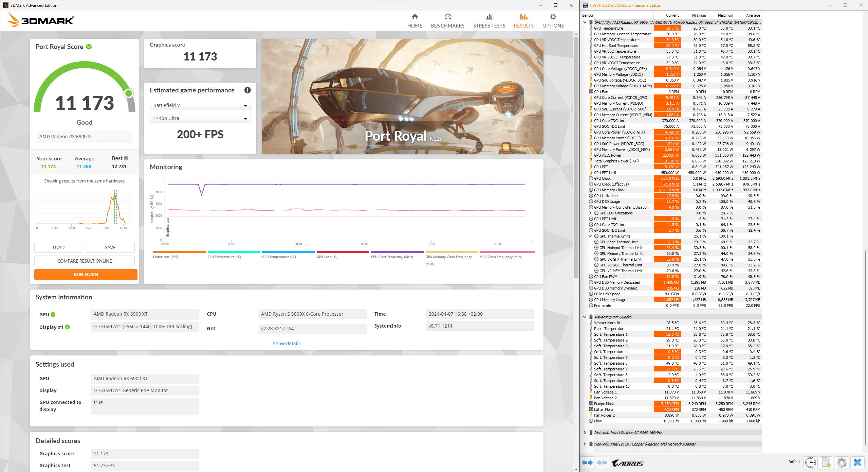Viewport: 868px width, 472px height.
Task: Select the Total Graphics Power (TGP) row
Action: coord(675,161)
